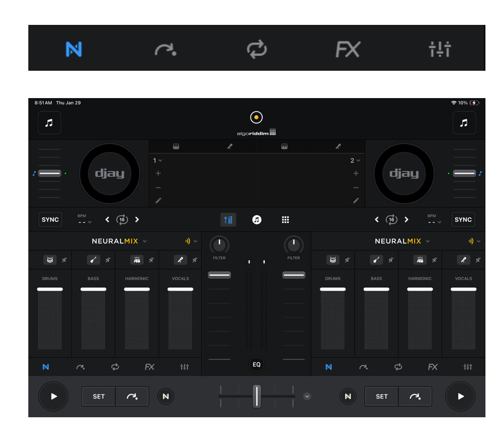Mute the Drums stem on left deck
This screenshot has height=428, width=504.
[64, 260]
